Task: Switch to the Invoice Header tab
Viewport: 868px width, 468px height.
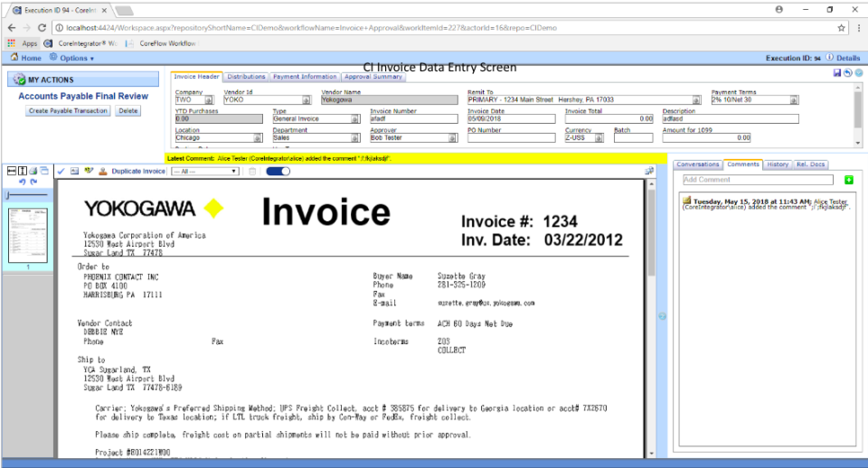Action: pyautogui.click(x=196, y=77)
